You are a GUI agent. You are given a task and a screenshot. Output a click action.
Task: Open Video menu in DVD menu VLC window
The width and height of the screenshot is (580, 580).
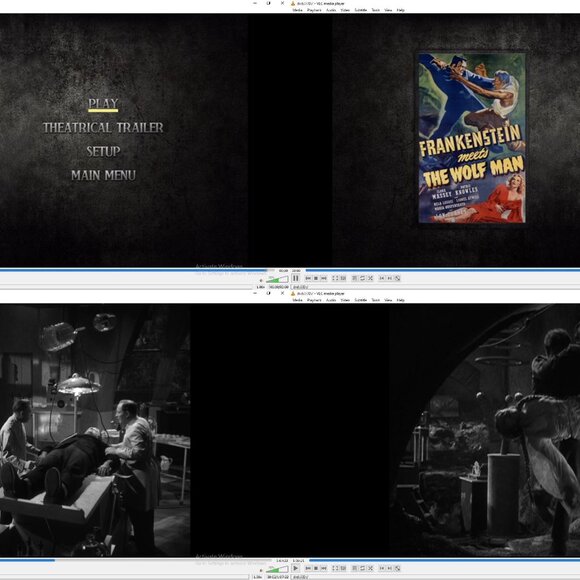pos(345,10)
